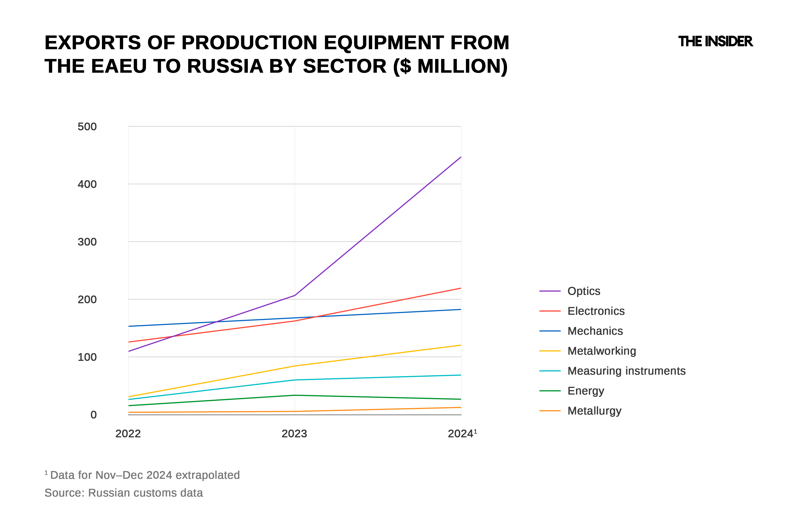This screenshot has height=532, width=798.
Task: Click the green Energy legend line swatch
Action: pos(550,391)
